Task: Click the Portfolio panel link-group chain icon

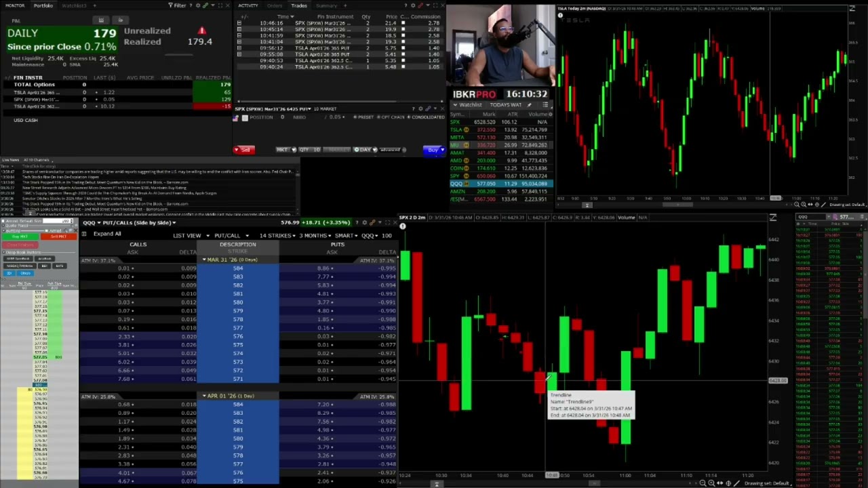Action: coord(205,5)
